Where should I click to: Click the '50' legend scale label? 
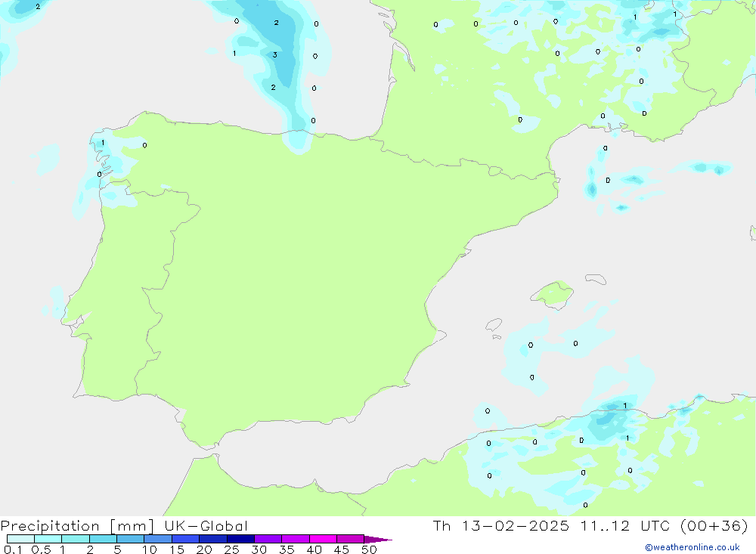(x=370, y=549)
